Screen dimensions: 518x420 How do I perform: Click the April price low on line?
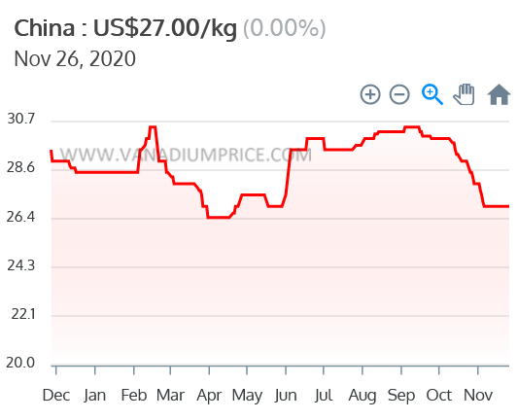pos(218,218)
